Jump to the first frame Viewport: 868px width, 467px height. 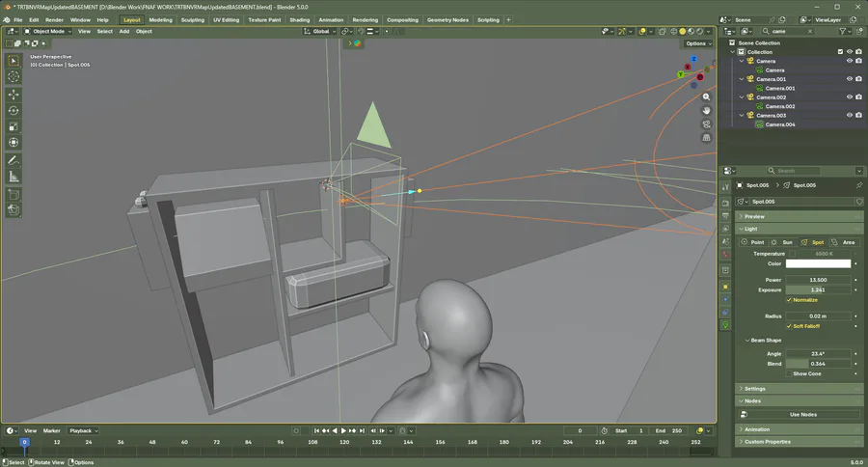point(316,431)
